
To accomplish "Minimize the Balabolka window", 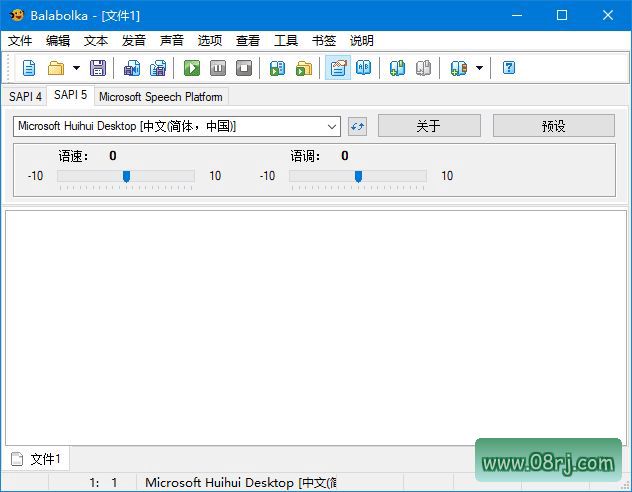I will click(517, 15).
